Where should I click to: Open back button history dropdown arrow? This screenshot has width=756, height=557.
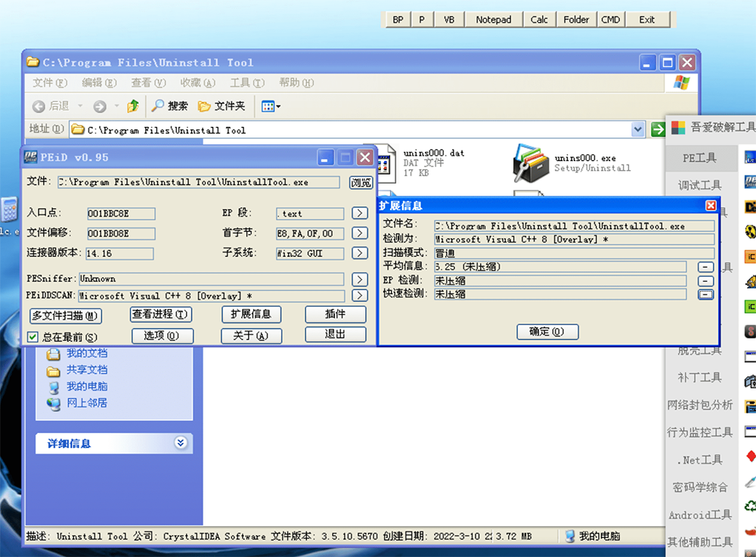pos(81,106)
